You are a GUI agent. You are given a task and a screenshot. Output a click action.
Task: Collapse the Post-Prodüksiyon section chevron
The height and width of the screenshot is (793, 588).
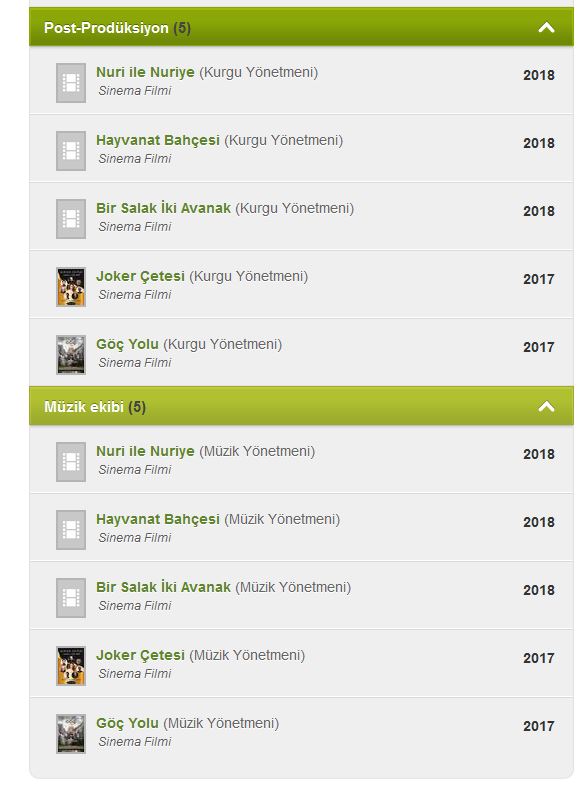pyautogui.click(x=546, y=27)
